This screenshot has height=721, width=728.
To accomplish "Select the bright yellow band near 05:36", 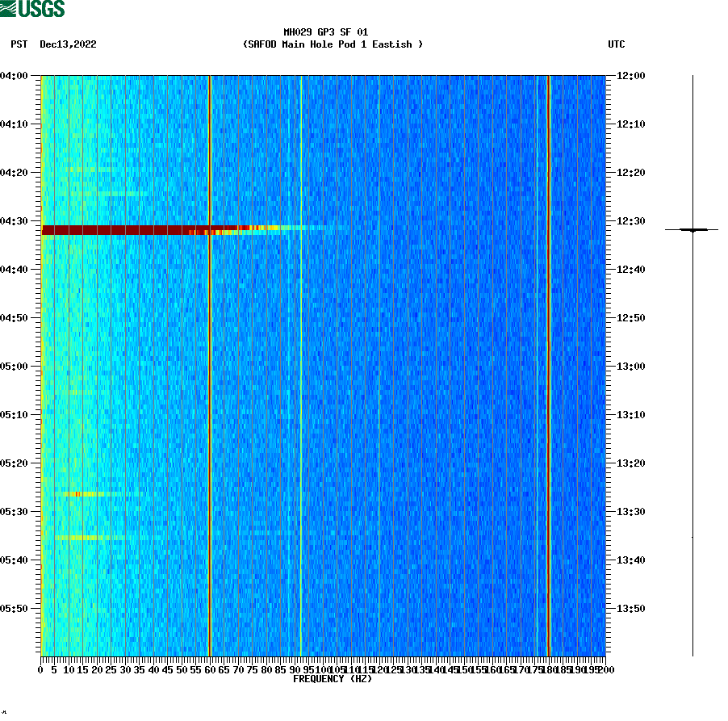I will coord(89,539).
